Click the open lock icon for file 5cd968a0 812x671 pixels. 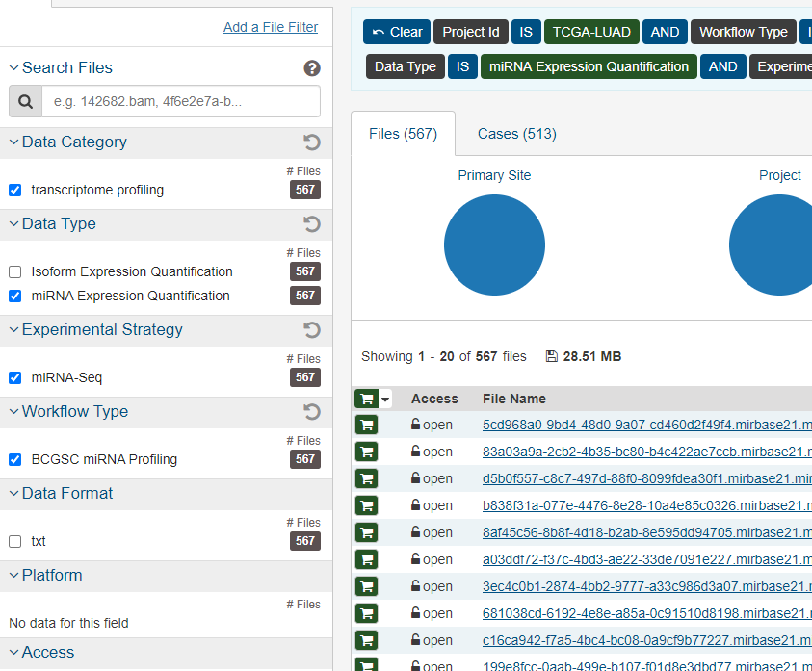pos(415,424)
